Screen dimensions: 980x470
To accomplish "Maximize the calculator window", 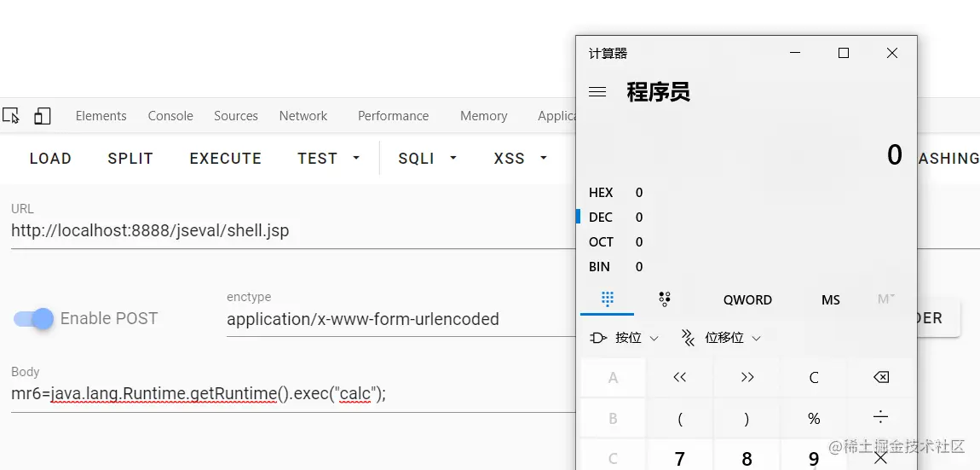I will tap(844, 53).
